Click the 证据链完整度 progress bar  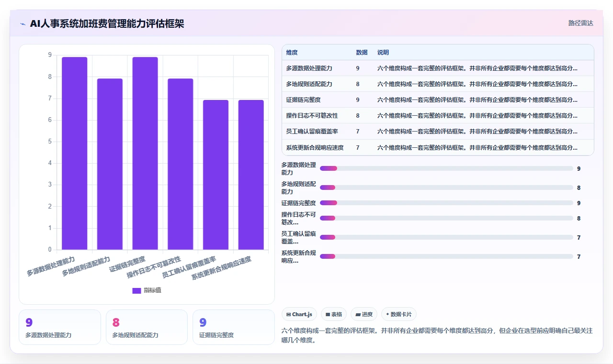pos(446,203)
